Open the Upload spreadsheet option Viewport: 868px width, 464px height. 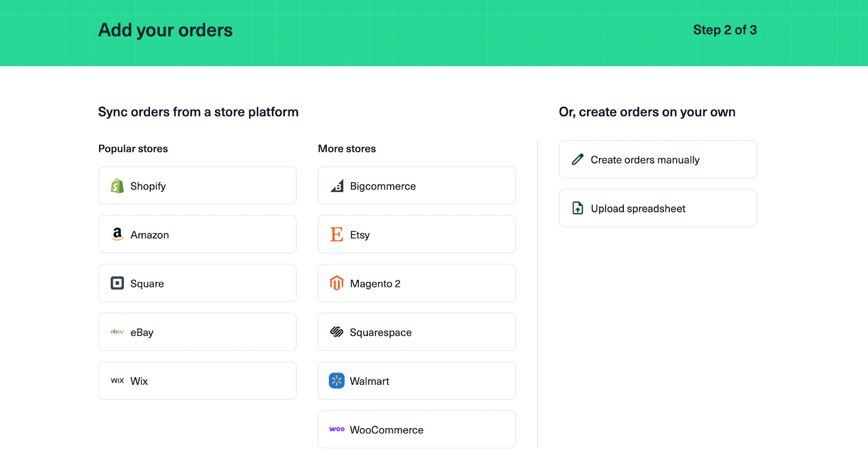(x=658, y=208)
